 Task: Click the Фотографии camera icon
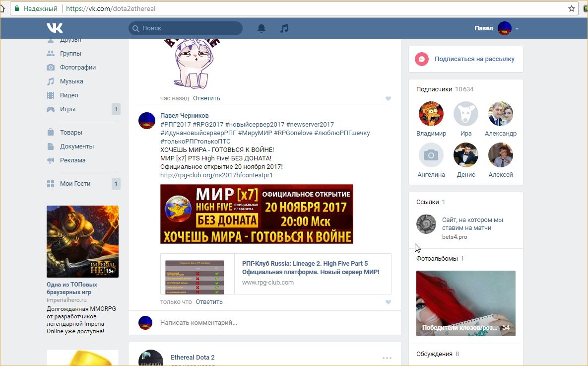click(51, 67)
